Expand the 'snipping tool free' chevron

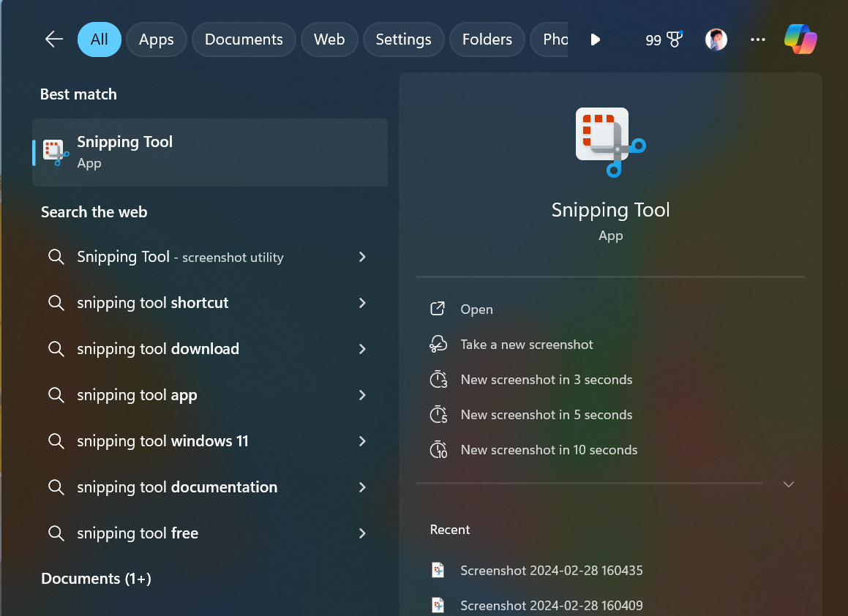(362, 533)
